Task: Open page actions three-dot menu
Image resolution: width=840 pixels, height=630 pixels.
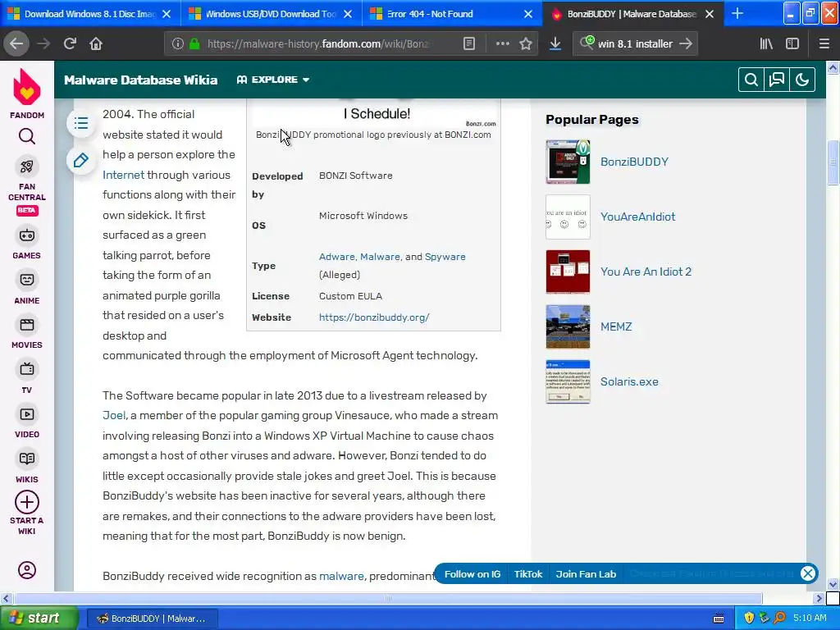Action: [503, 44]
